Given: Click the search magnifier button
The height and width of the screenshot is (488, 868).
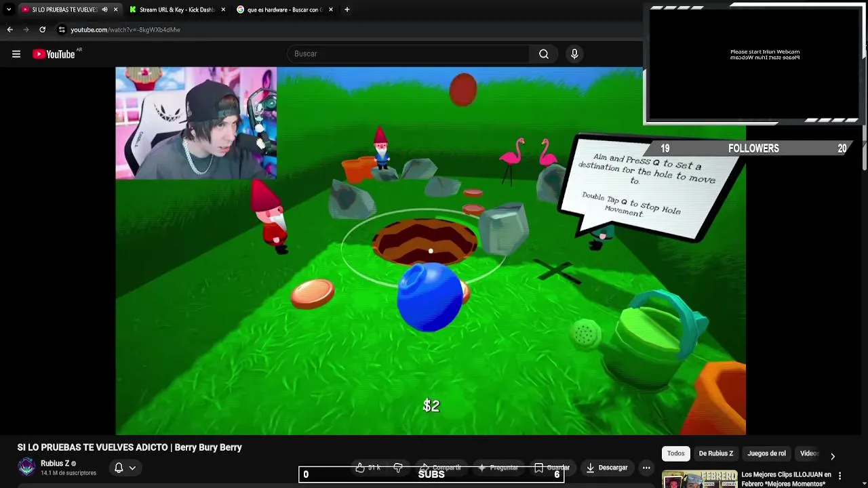Looking at the screenshot, I should 544,54.
